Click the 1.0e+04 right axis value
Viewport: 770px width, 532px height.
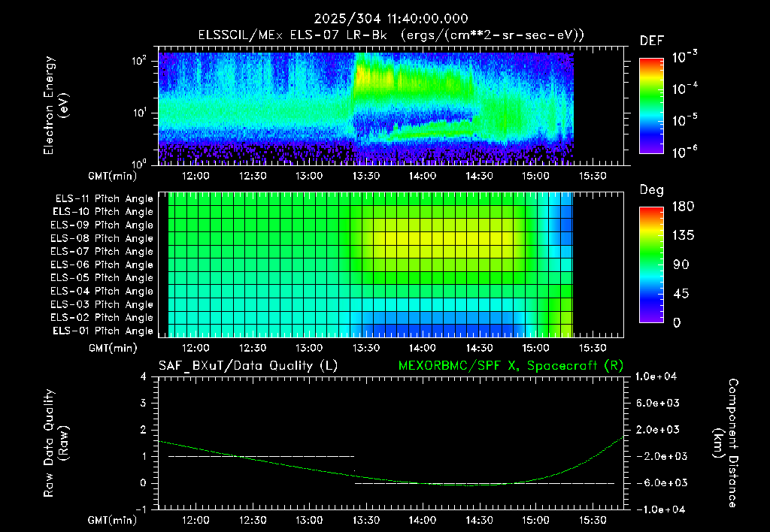pyautogui.click(x=656, y=376)
